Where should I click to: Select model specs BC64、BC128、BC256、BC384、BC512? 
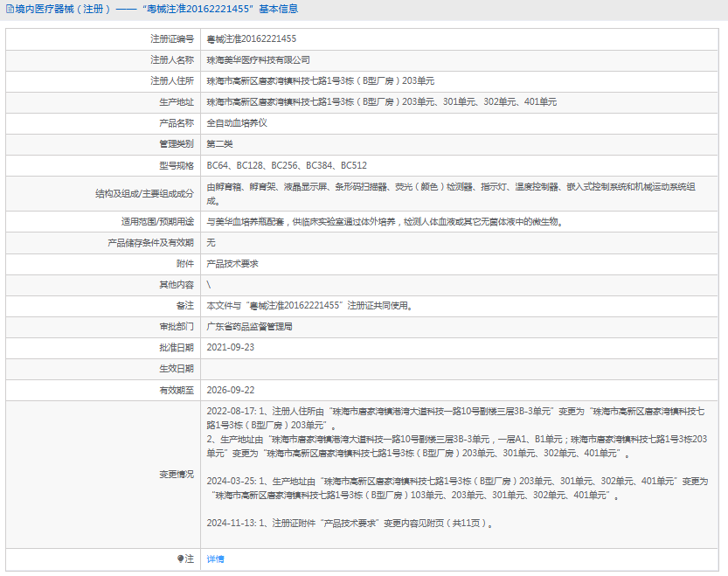pos(287,165)
